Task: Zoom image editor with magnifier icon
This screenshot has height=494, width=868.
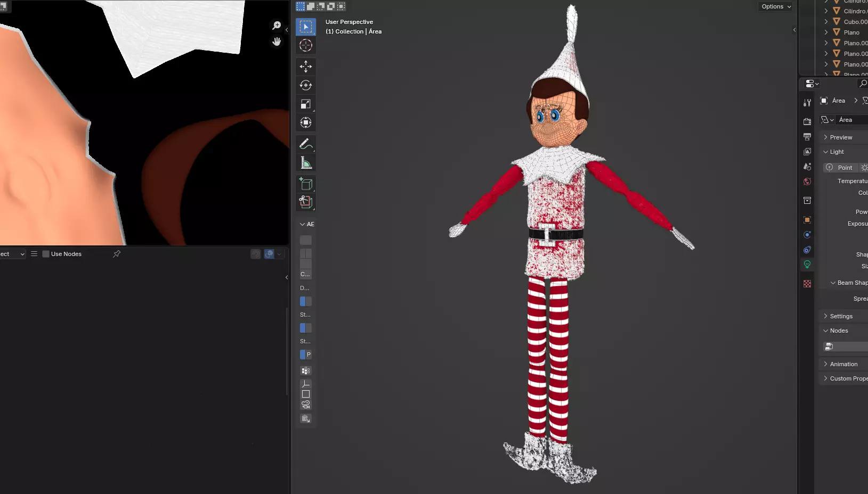Action: pyautogui.click(x=277, y=26)
